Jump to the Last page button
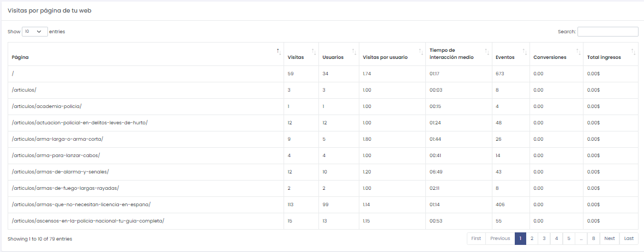 tap(629, 238)
